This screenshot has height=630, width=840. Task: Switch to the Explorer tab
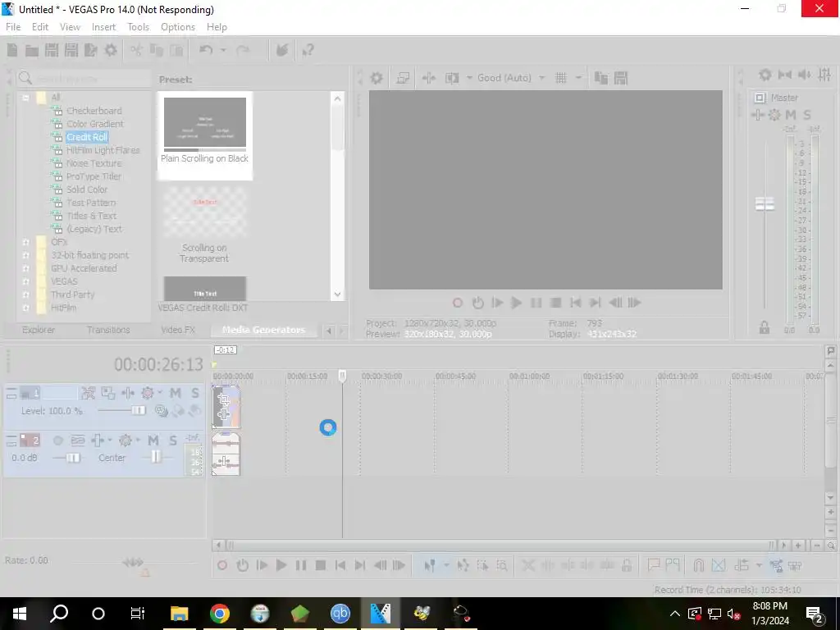(39, 330)
